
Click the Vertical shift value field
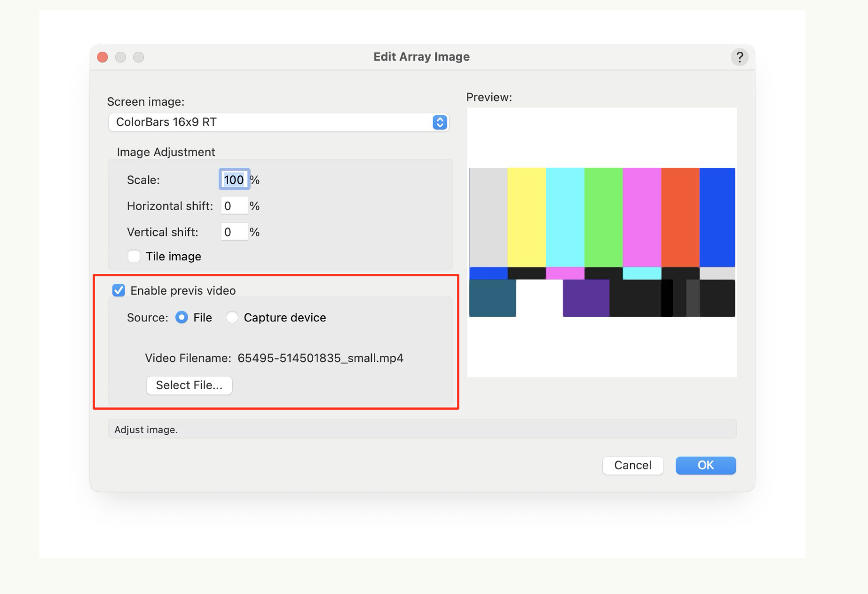click(234, 231)
